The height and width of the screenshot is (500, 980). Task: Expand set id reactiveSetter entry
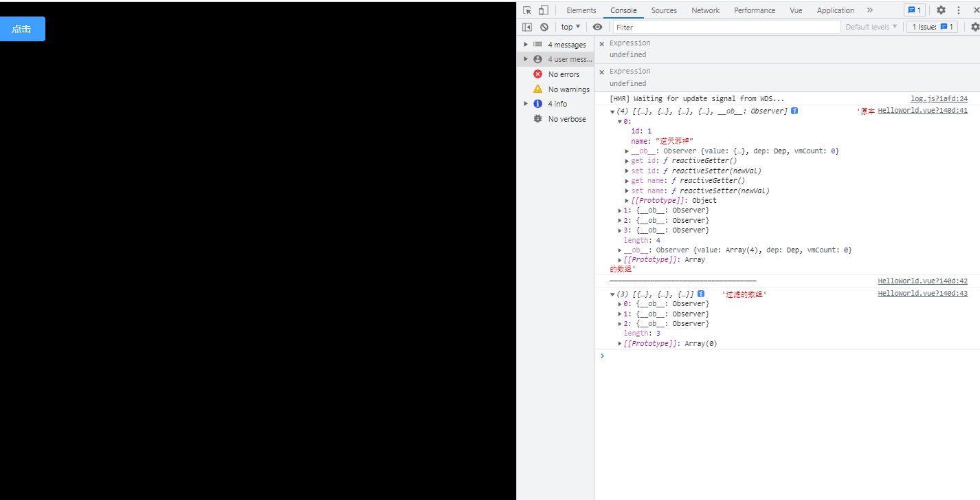[627, 171]
